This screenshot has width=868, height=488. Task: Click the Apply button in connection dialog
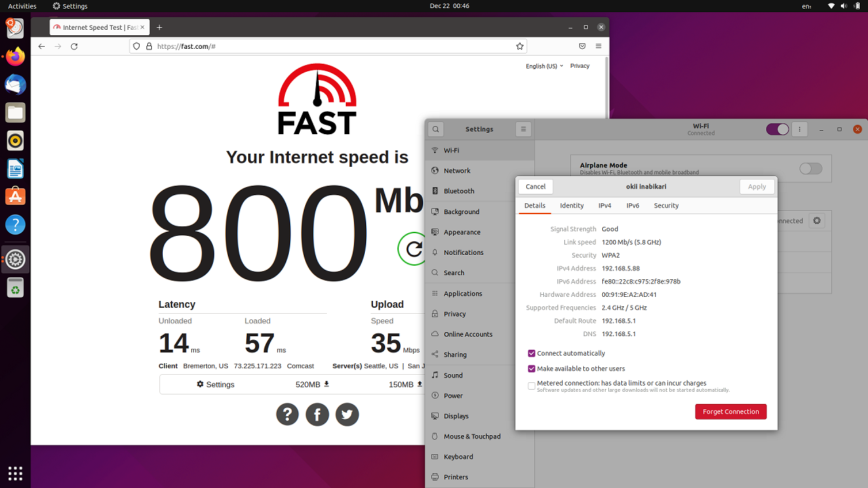coord(757,186)
